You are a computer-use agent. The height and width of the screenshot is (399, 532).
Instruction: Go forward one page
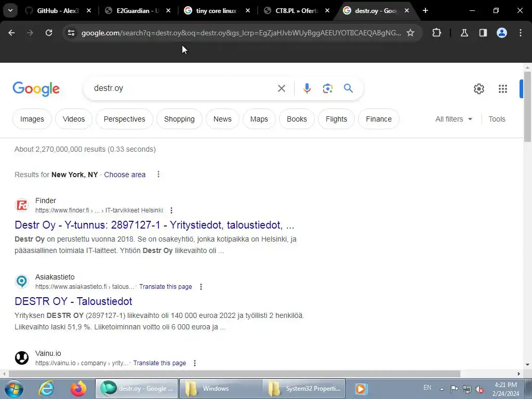30,33
